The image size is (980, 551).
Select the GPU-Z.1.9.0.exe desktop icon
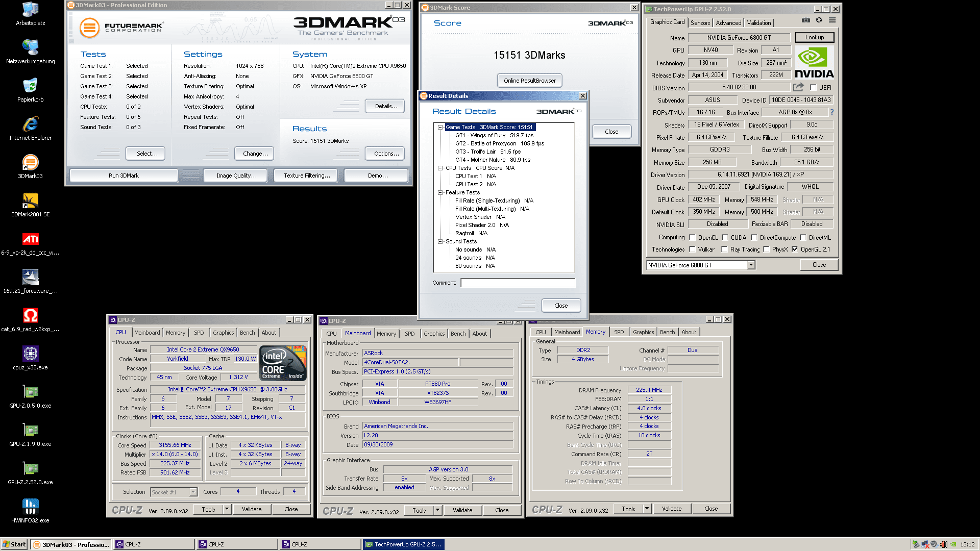click(x=31, y=435)
